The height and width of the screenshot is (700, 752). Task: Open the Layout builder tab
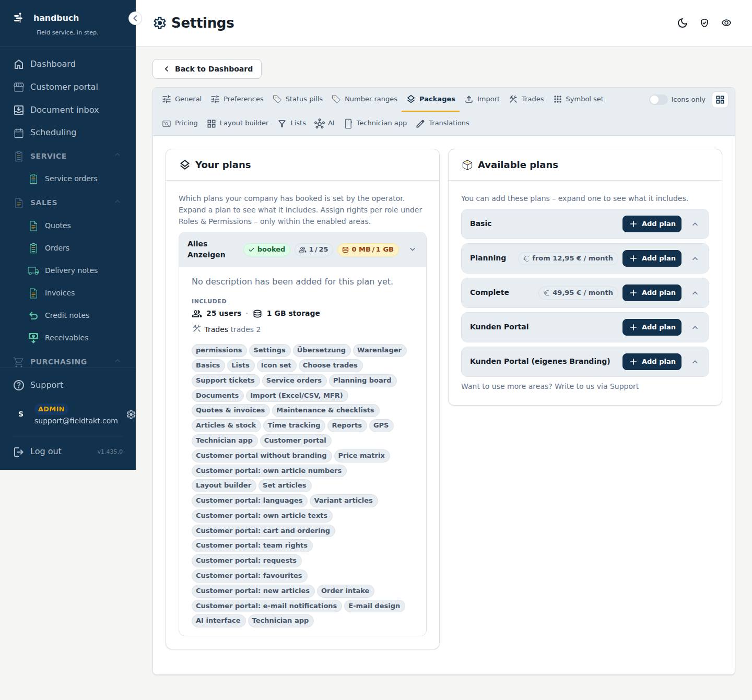pyautogui.click(x=238, y=123)
